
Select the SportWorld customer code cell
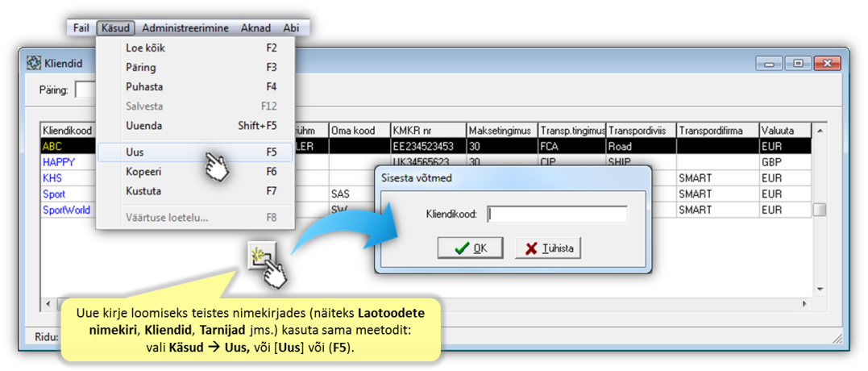point(69,211)
